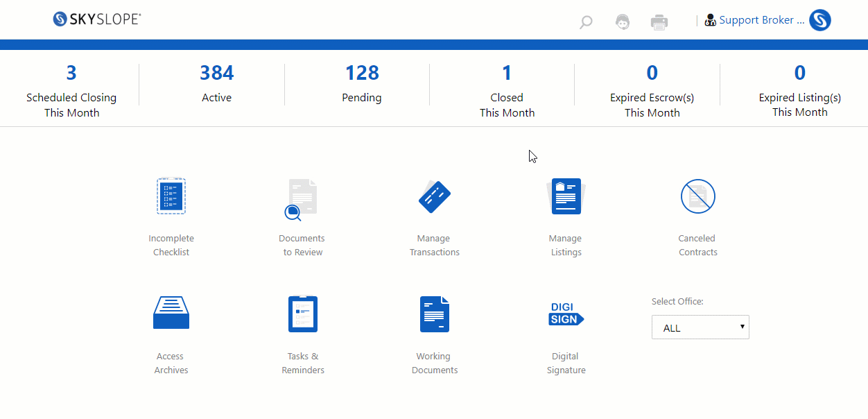Viewport: 868px width, 419px height.
Task: Click the Manage Listings label
Action: pos(566,245)
